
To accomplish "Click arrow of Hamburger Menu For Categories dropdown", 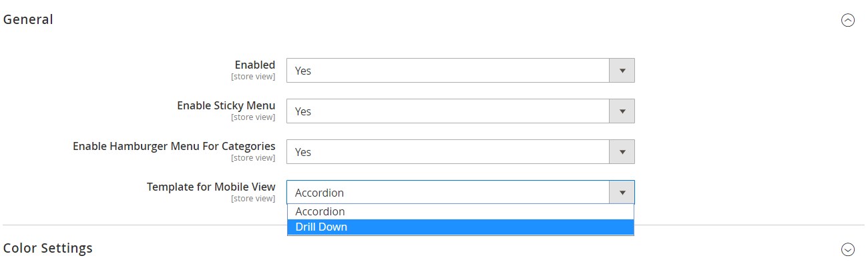I will [622, 152].
